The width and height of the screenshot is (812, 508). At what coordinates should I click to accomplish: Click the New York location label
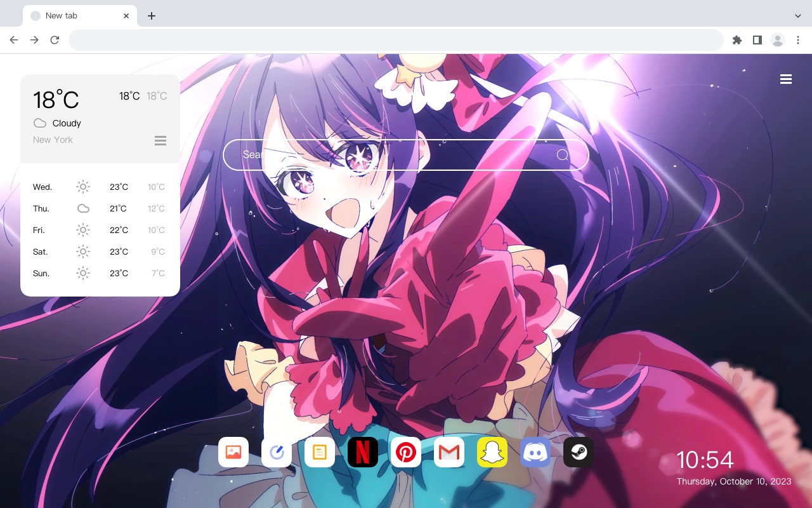pyautogui.click(x=53, y=140)
